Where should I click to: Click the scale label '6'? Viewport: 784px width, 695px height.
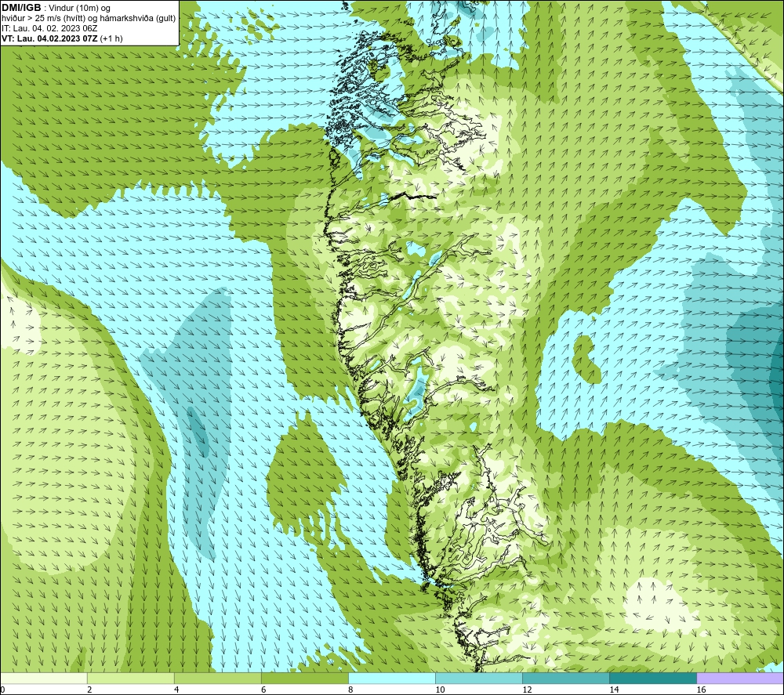pyautogui.click(x=263, y=690)
